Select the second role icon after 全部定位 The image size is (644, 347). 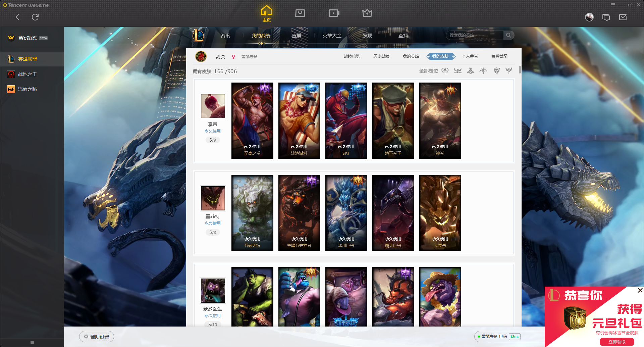coord(458,71)
